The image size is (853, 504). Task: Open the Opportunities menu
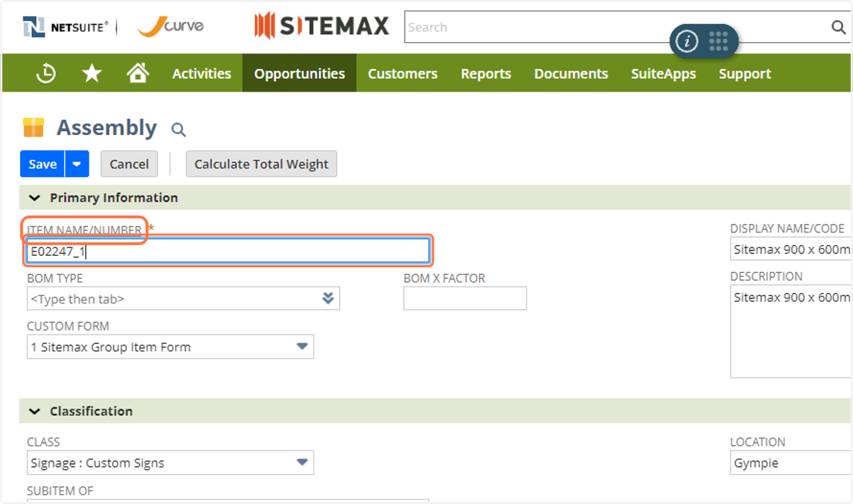coord(299,73)
